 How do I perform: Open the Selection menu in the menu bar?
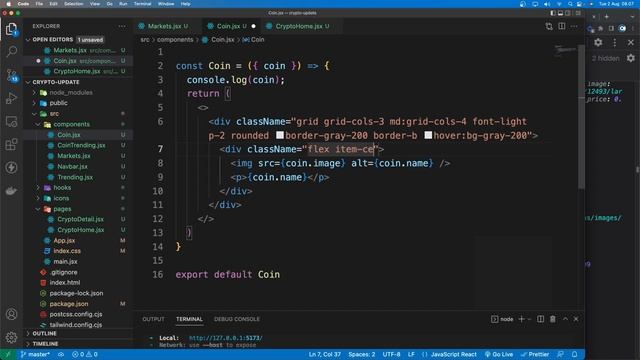coord(73,4)
